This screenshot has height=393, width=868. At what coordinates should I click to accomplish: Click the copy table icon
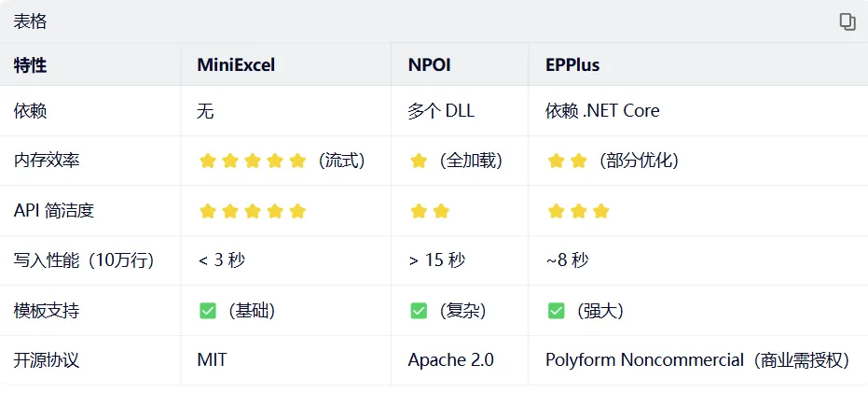point(847,21)
